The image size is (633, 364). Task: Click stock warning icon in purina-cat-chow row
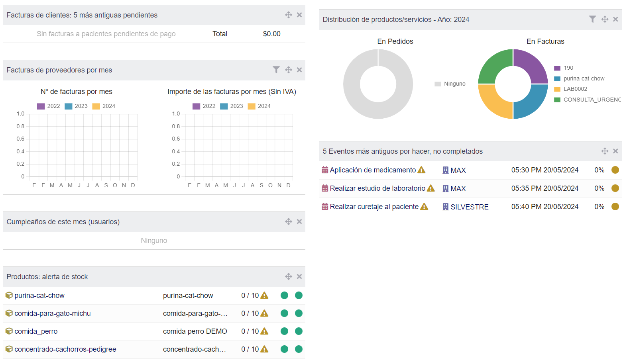(x=264, y=296)
